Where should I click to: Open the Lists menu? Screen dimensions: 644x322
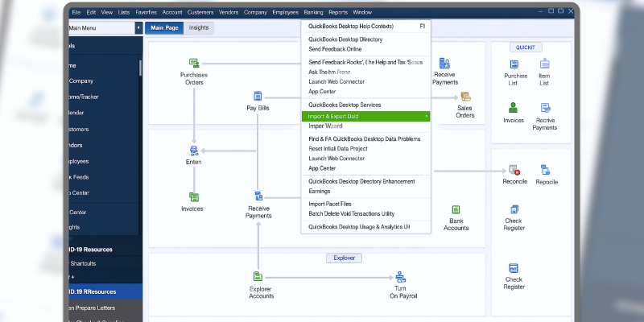click(x=124, y=12)
